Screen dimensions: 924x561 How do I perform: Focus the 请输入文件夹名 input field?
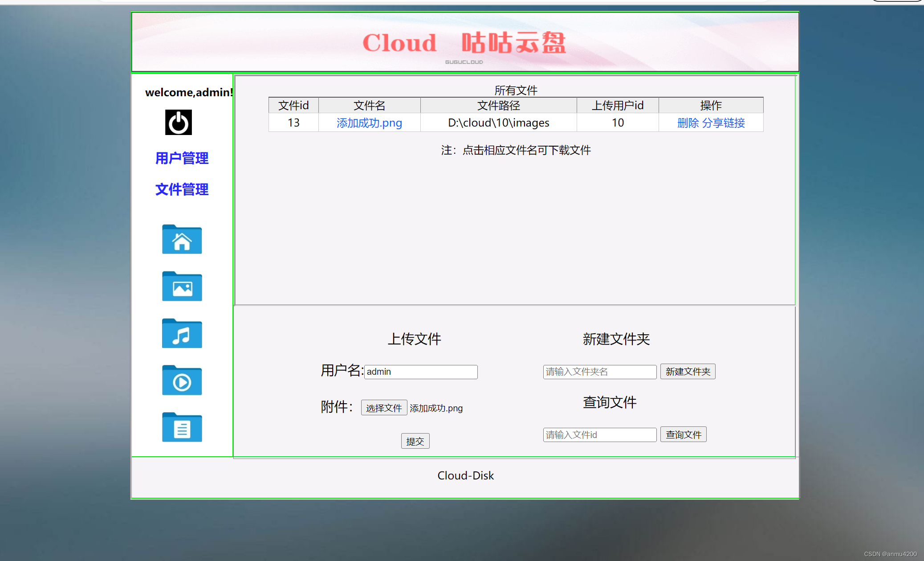599,372
